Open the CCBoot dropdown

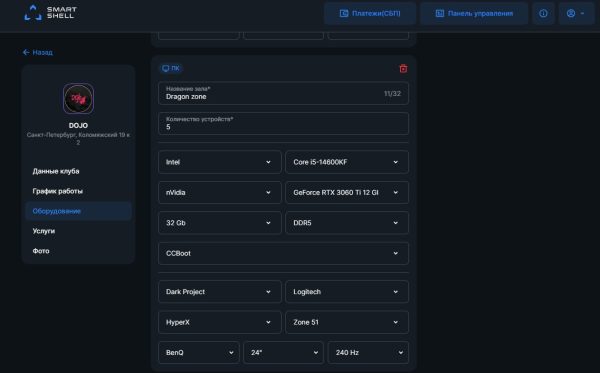point(283,253)
